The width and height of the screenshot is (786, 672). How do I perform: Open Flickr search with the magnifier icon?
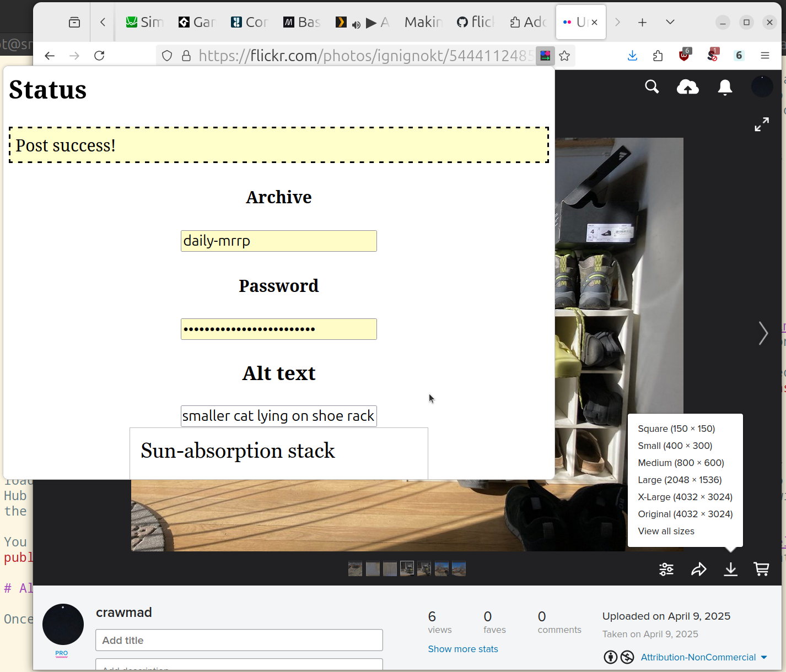[652, 86]
